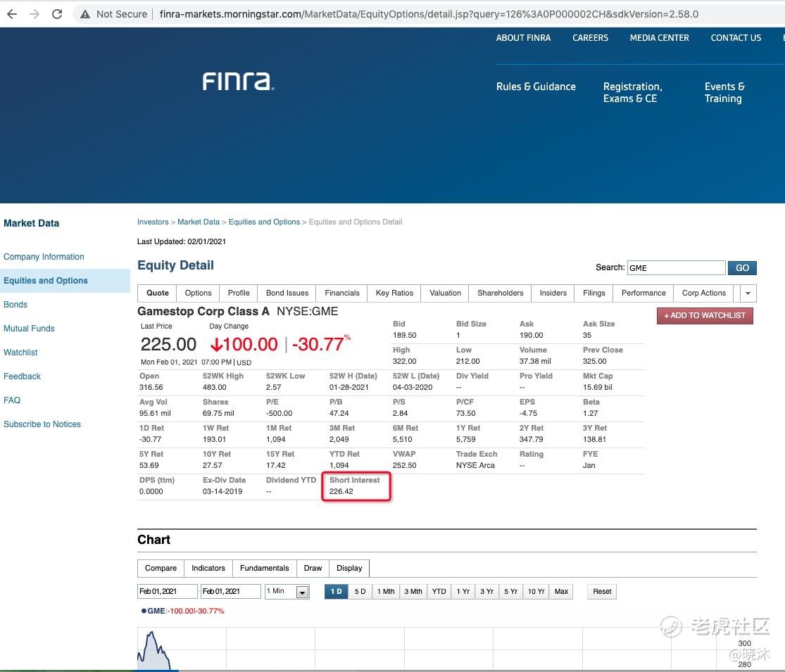Select 1 Mth chart range
The height and width of the screenshot is (672, 785).
386,592
